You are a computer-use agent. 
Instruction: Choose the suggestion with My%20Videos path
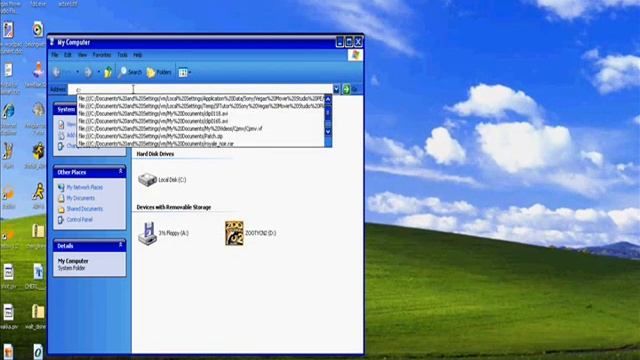tap(201, 129)
